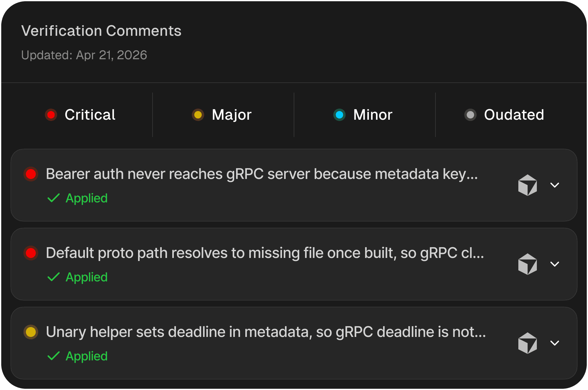Expand the Unary helper deadline comment chevron

[555, 343]
